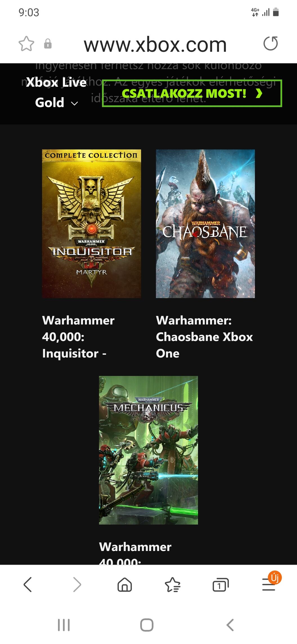Click the chevron next to Gold
297x644 pixels.
click(x=74, y=103)
